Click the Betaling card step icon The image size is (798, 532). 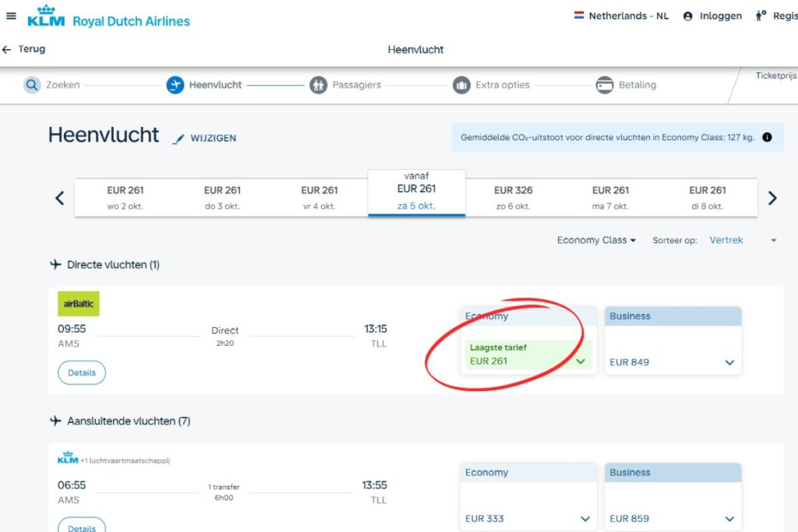(605, 85)
